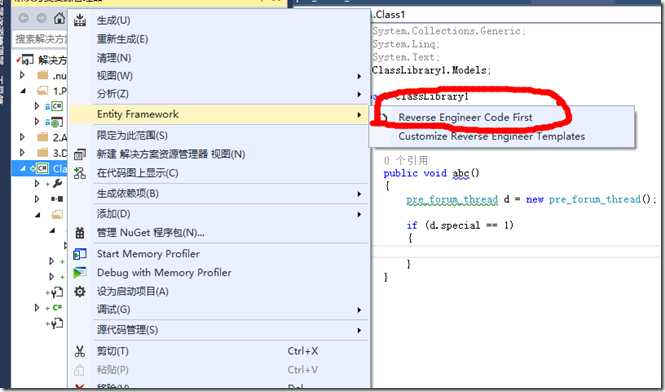
Task: Select 重新生成(E) menu item
Action: pyautogui.click(x=218, y=39)
